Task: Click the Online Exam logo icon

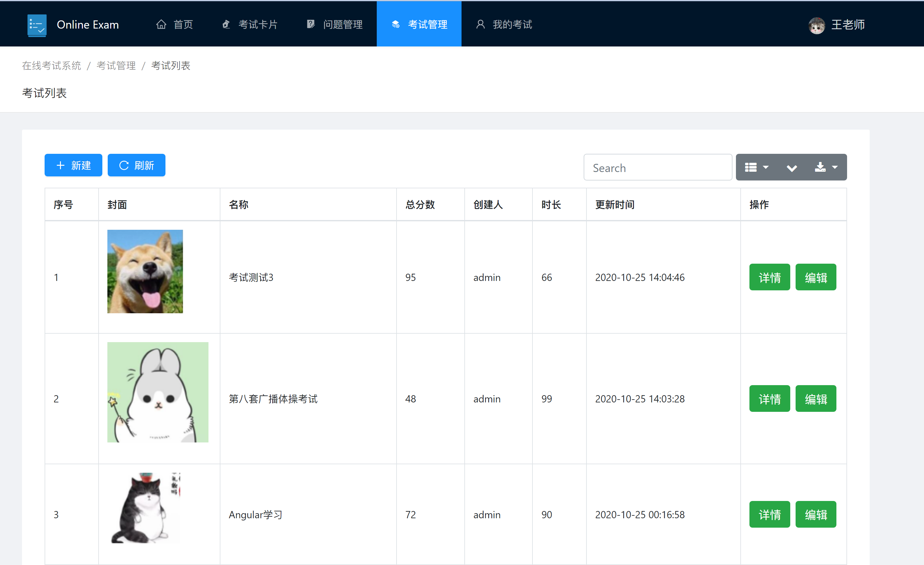Action: pyautogui.click(x=37, y=25)
